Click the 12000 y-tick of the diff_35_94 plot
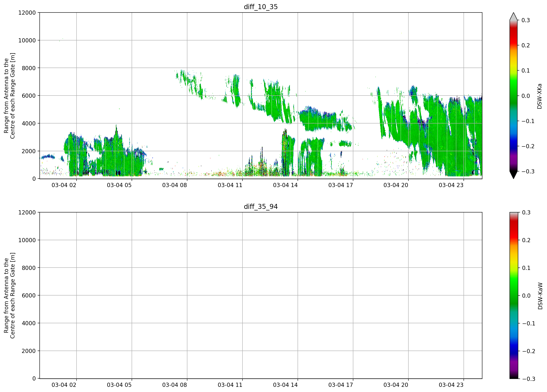 pos(27,213)
